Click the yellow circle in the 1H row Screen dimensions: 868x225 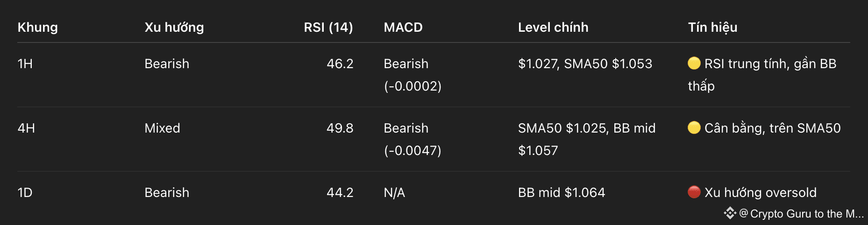pos(694,63)
